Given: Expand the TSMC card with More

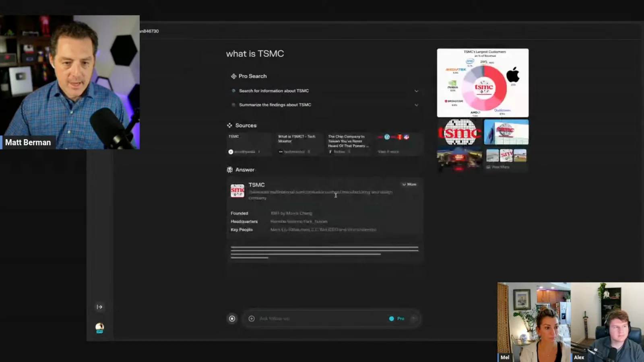Looking at the screenshot, I should tap(409, 184).
